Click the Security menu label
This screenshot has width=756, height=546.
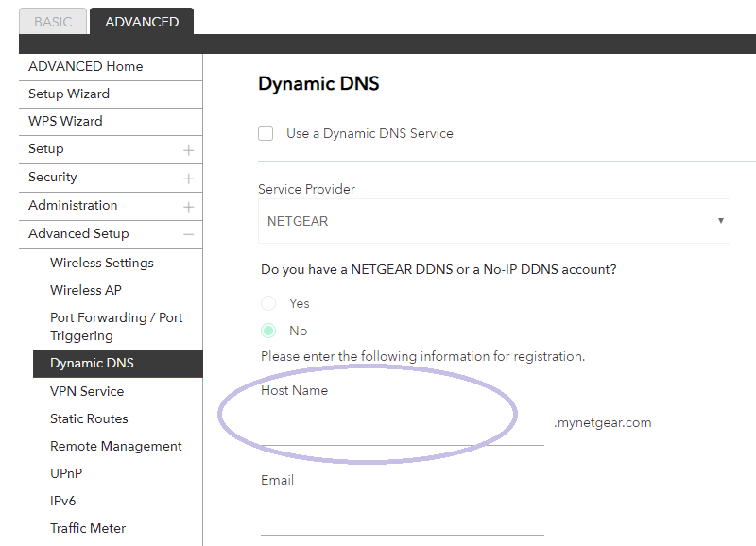53,178
